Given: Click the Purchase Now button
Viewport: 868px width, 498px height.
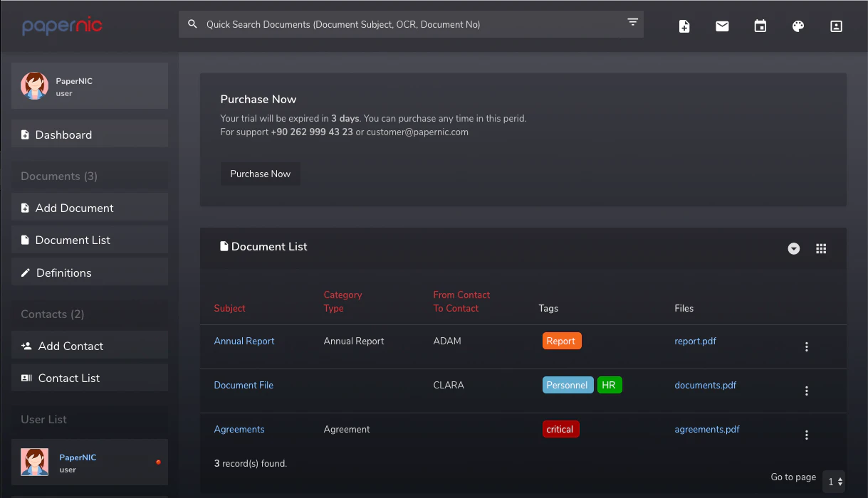Looking at the screenshot, I should coord(260,174).
